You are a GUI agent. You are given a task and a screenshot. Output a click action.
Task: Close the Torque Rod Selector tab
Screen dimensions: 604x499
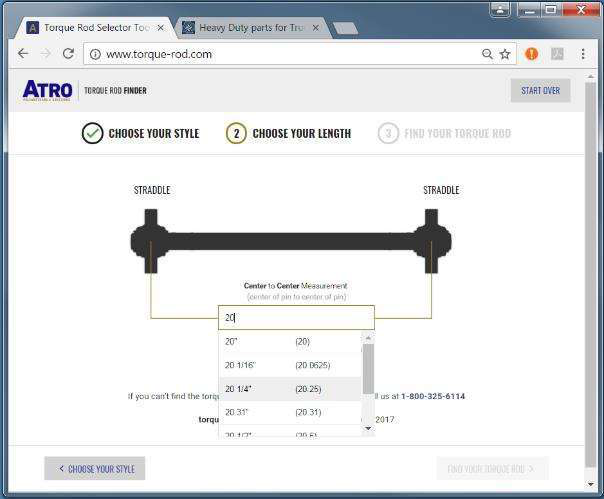coord(161,28)
